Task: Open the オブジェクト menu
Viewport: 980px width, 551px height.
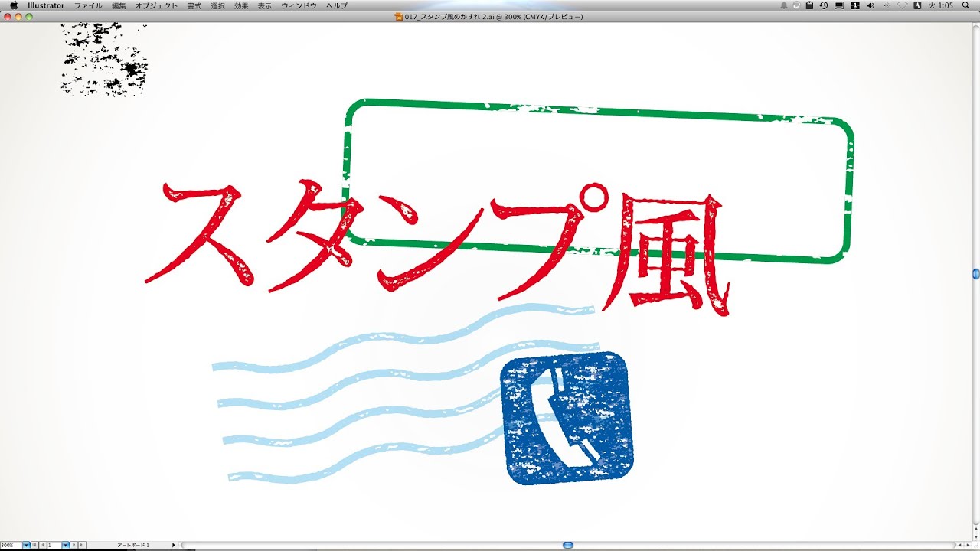Action: pyautogui.click(x=156, y=5)
